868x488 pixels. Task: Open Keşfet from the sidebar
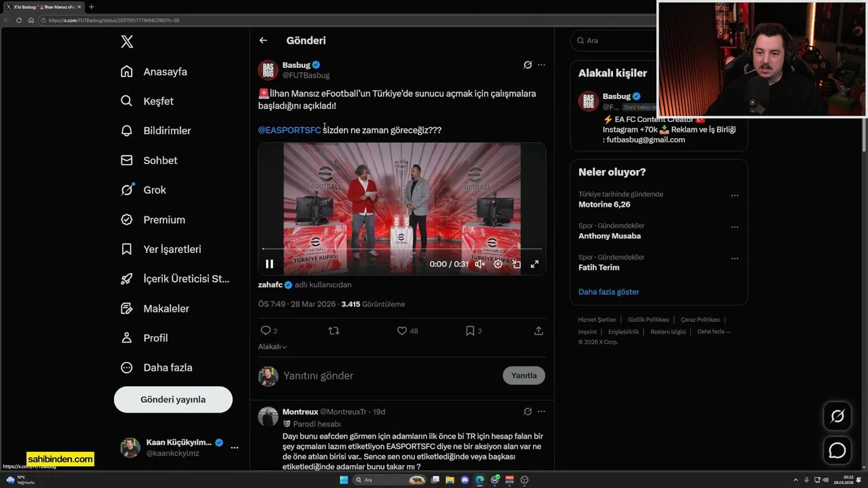tap(147, 101)
